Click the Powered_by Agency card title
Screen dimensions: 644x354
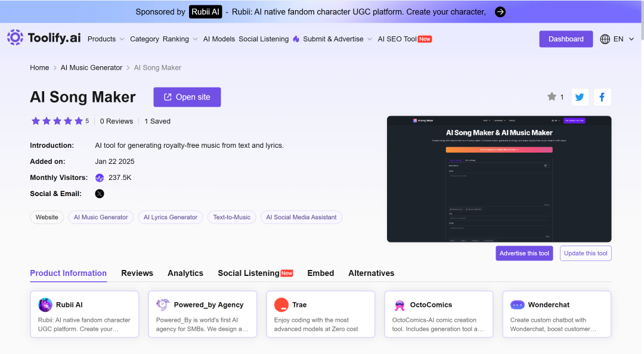209,305
